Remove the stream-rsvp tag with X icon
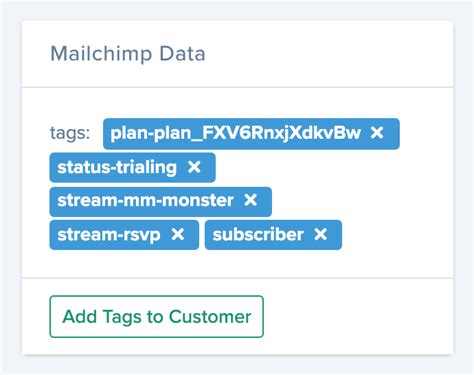Viewport: 474px width, 375px height. [178, 234]
